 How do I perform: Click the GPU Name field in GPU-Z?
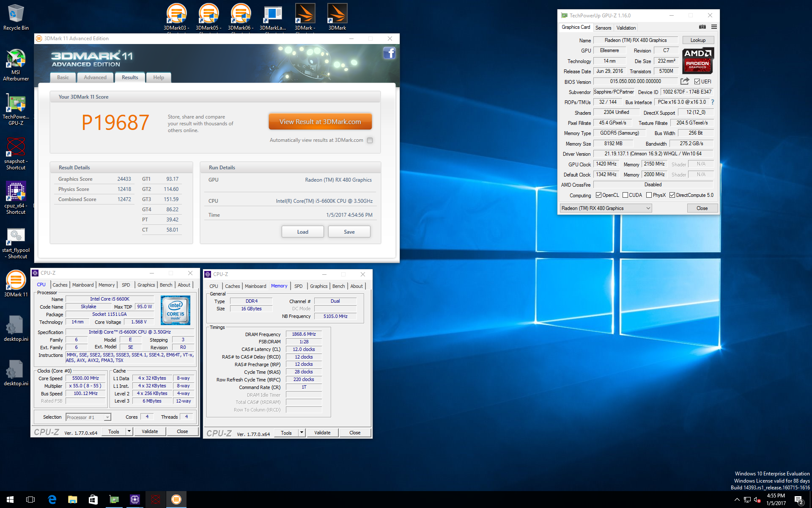point(636,40)
